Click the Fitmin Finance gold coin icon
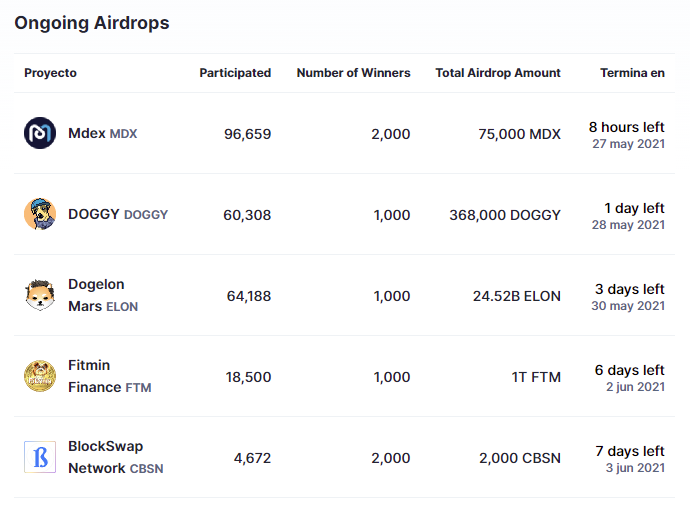Viewport: 690px width, 513px height. point(40,376)
